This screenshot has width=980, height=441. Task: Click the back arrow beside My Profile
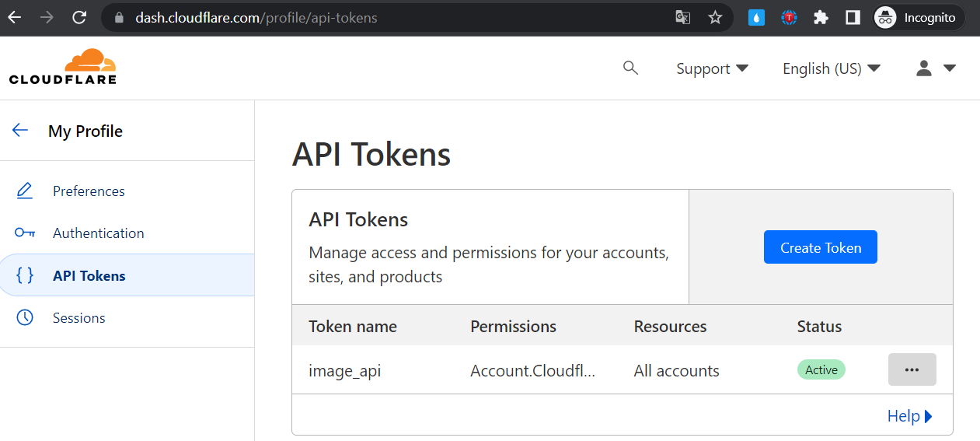pyautogui.click(x=20, y=131)
